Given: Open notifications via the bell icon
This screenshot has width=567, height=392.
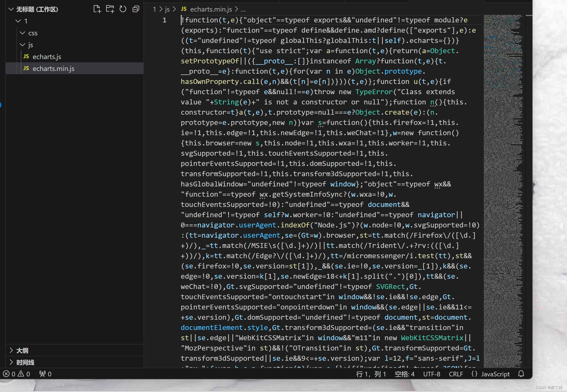Looking at the screenshot, I should pos(521,374).
